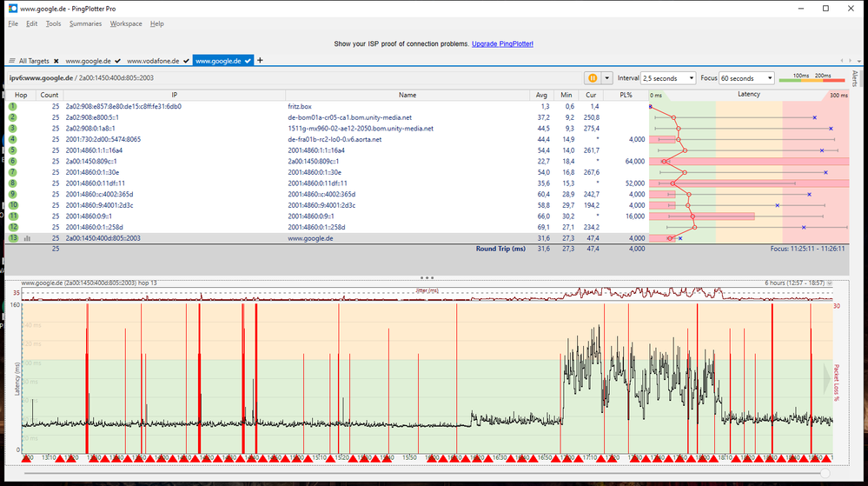Sort by the PL% column header
Image resolution: width=868 pixels, height=486 pixels.
626,96
